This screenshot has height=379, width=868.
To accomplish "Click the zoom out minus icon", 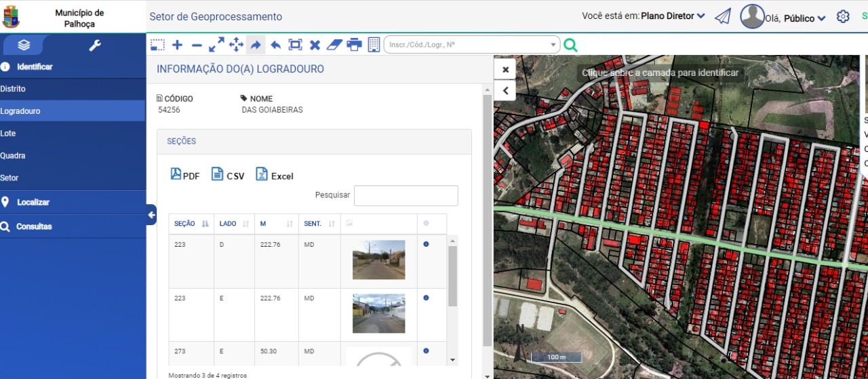I will pyautogui.click(x=197, y=45).
